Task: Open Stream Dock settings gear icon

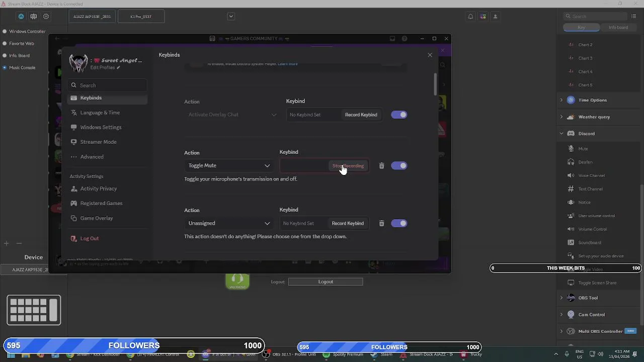Action: [x=46, y=17]
